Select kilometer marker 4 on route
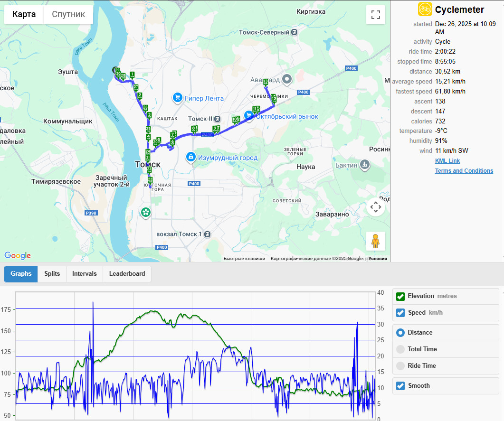The image size is (504, 421). (148, 137)
